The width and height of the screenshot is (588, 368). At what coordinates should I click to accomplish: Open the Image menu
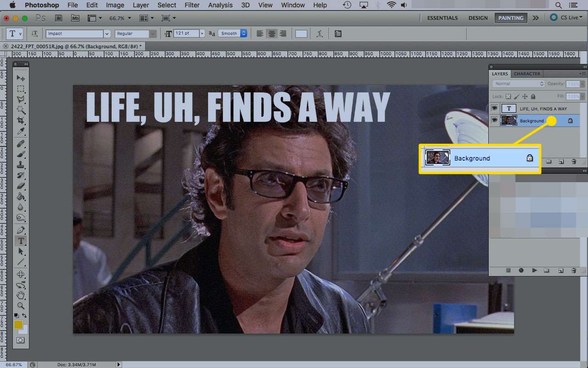pos(115,5)
